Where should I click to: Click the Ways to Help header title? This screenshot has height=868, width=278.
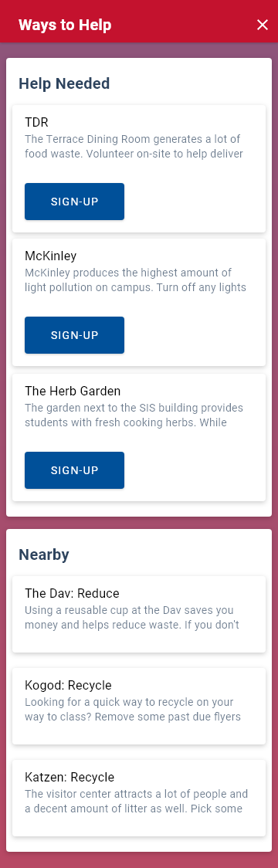tap(65, 25)
